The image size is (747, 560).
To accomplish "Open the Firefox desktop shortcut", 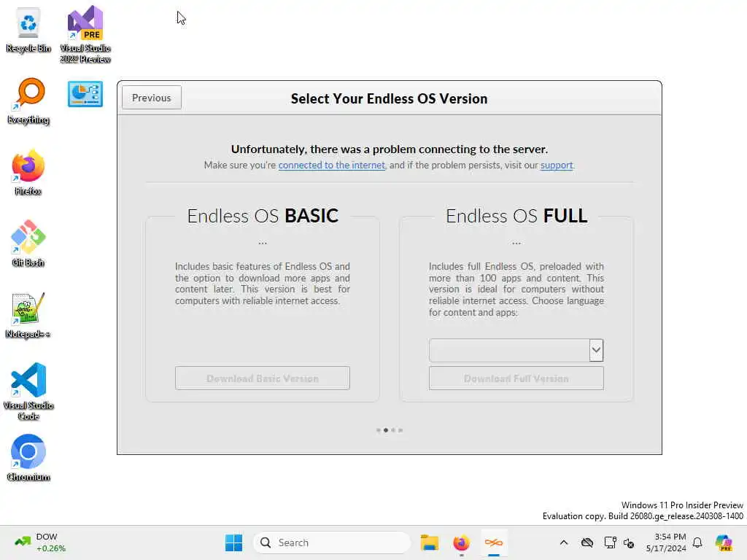I will 28,172.
